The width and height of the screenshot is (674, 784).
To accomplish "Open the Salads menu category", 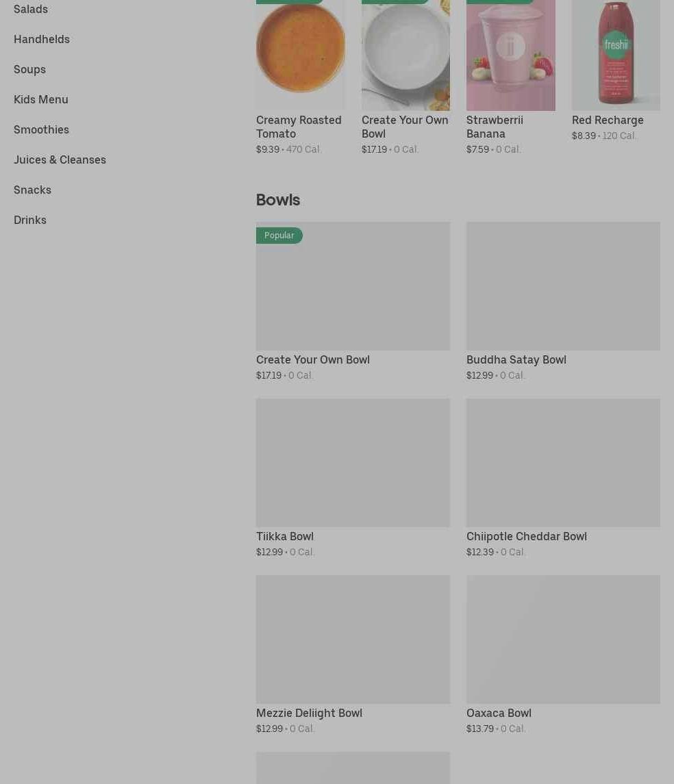I will 31,9.
